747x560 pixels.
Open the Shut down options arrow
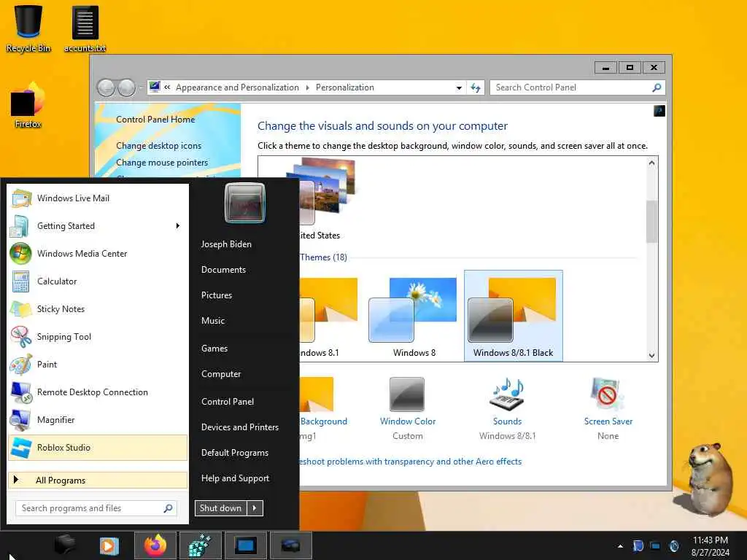(255, 508)
